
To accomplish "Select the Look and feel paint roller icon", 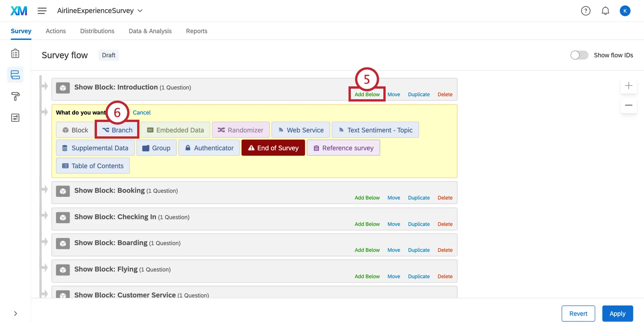I will point(15,97).
